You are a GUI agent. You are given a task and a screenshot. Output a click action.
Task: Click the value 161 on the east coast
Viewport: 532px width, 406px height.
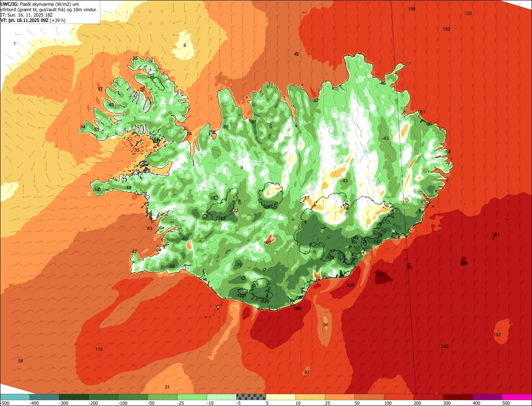pos(421,112)
